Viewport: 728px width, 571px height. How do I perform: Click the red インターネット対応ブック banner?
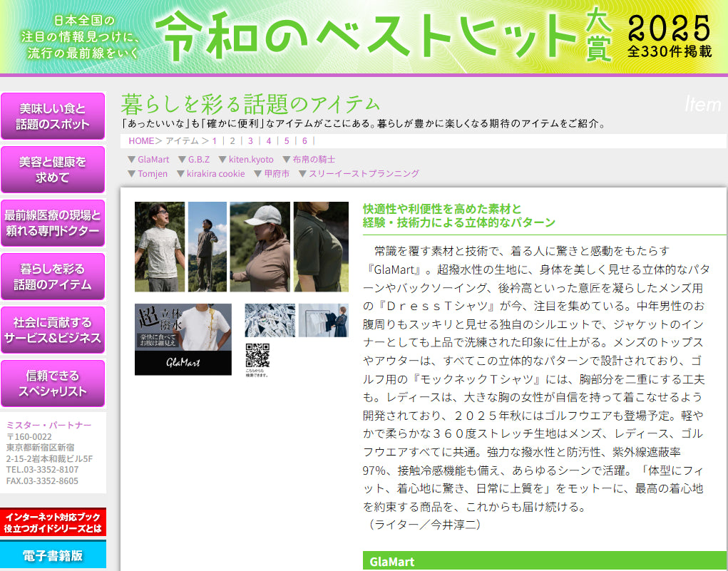pyautogui.click(x=53, y=522)
